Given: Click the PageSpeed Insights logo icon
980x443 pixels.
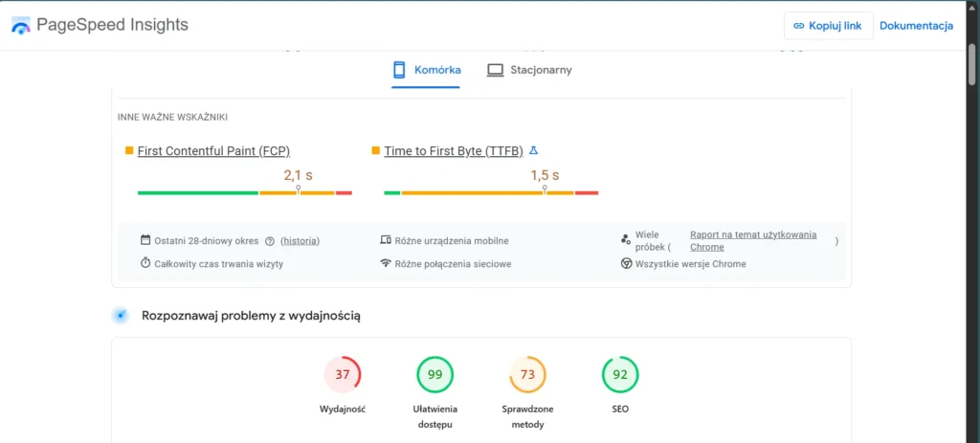Looking at the screenshot, I should tap(21, 26).
